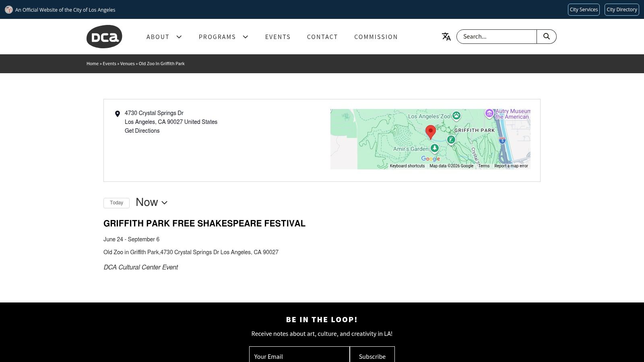Click the Google logo on the map

coord(431,159)
